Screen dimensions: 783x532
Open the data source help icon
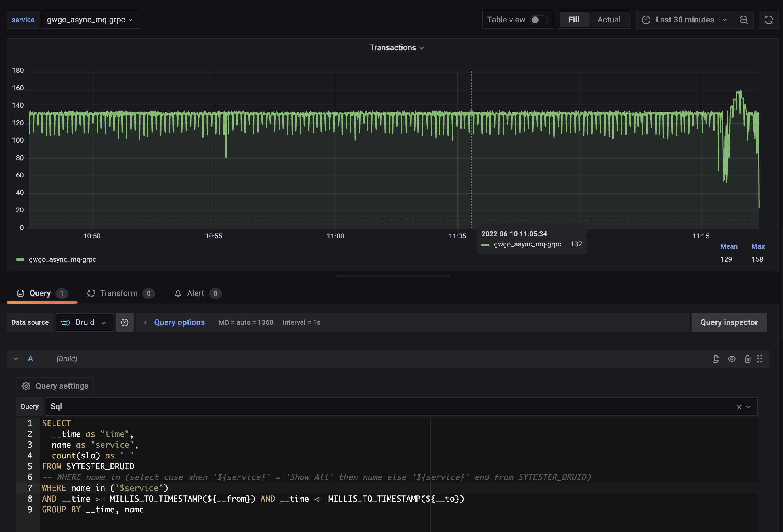point(125,322)
